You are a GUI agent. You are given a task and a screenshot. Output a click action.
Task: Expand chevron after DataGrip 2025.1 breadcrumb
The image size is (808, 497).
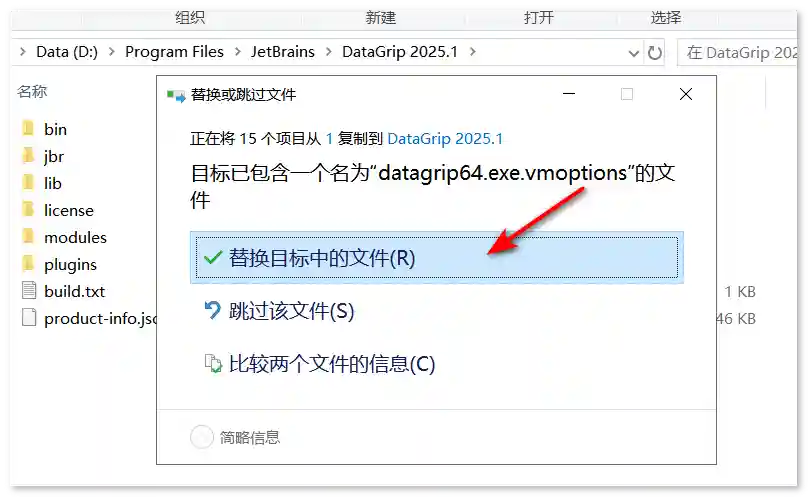[473, 52]
